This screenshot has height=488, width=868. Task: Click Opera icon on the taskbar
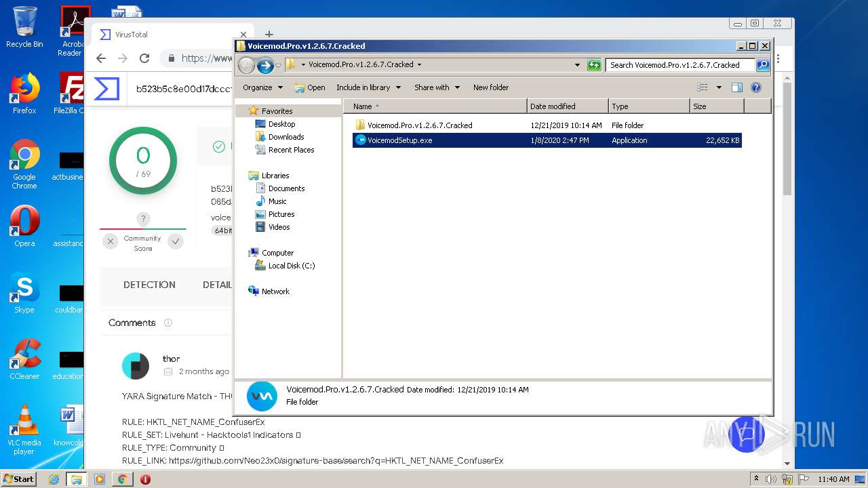coord(144,479)
